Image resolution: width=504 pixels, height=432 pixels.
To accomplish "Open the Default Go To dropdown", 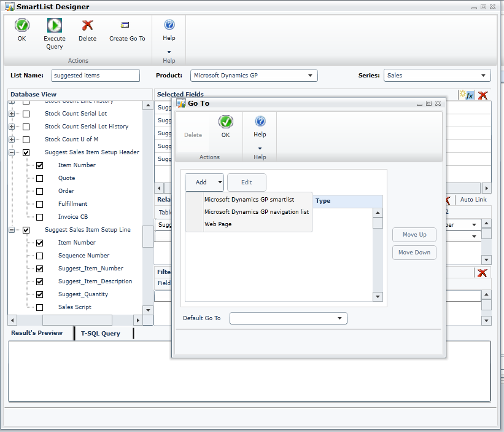I will coord(339,318).
